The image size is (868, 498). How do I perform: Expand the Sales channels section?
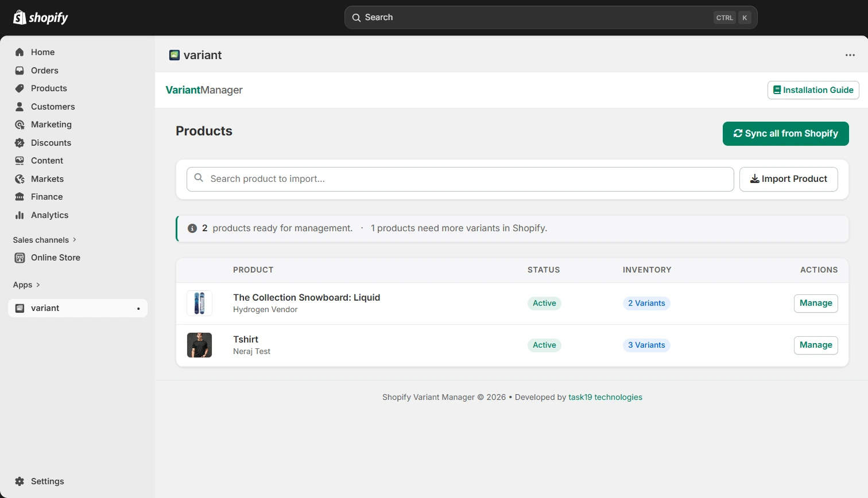point(45,240)
